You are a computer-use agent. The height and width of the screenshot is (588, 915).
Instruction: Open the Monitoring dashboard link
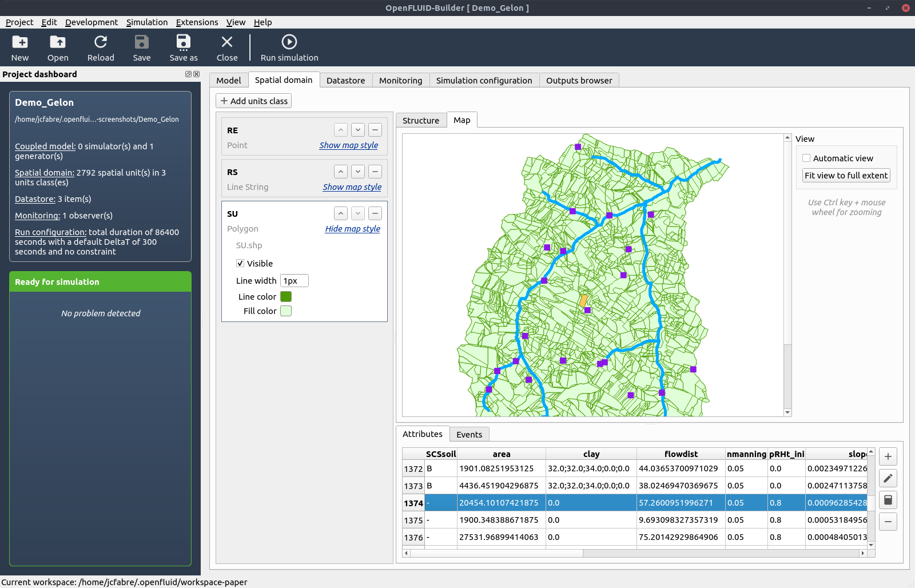tap(37, 216)
